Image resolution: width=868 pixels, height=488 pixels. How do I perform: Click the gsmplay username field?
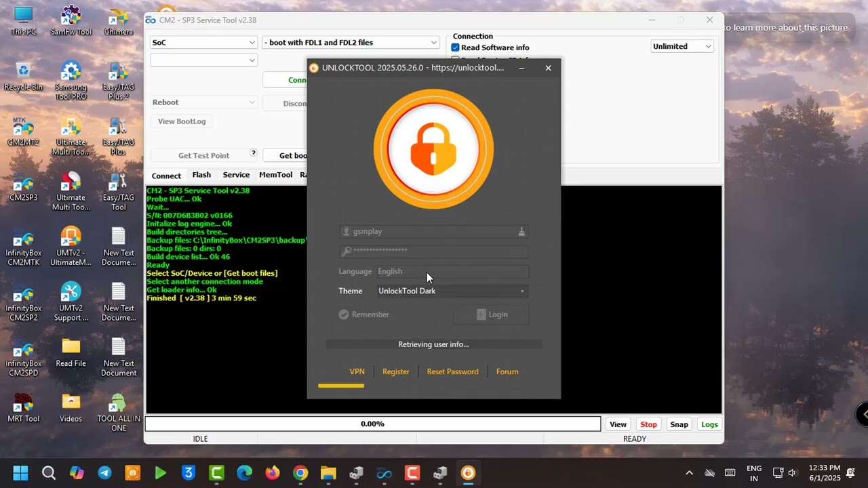point(433,232)
